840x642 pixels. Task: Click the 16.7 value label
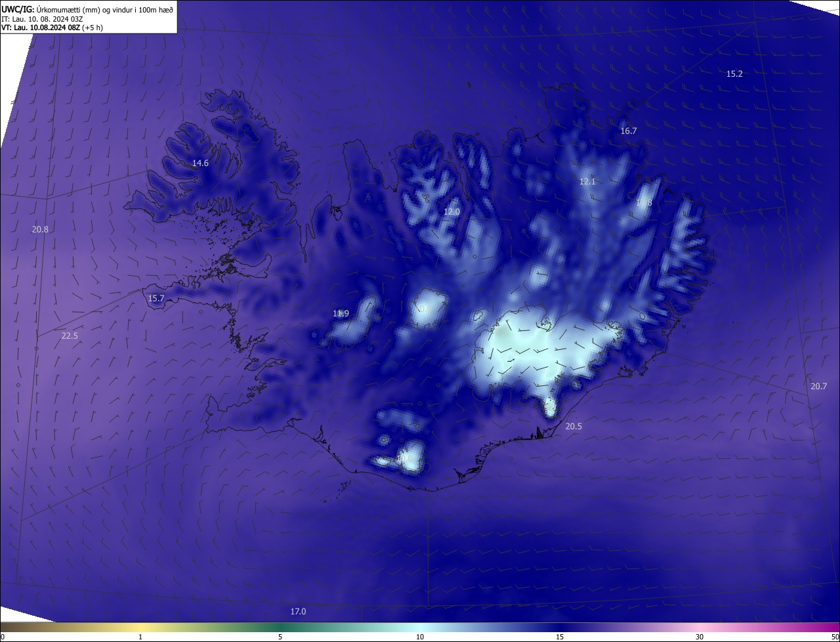tap(629, 131)
